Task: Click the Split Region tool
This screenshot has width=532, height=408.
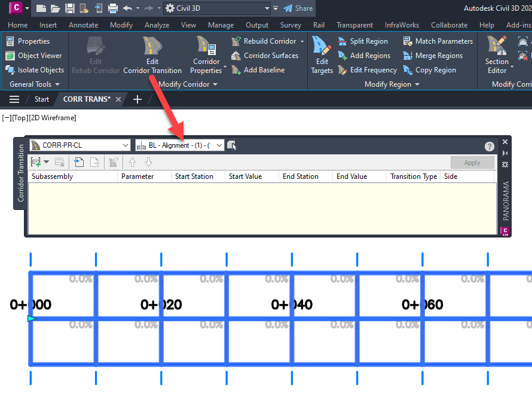Action: [x=363, y=41]
